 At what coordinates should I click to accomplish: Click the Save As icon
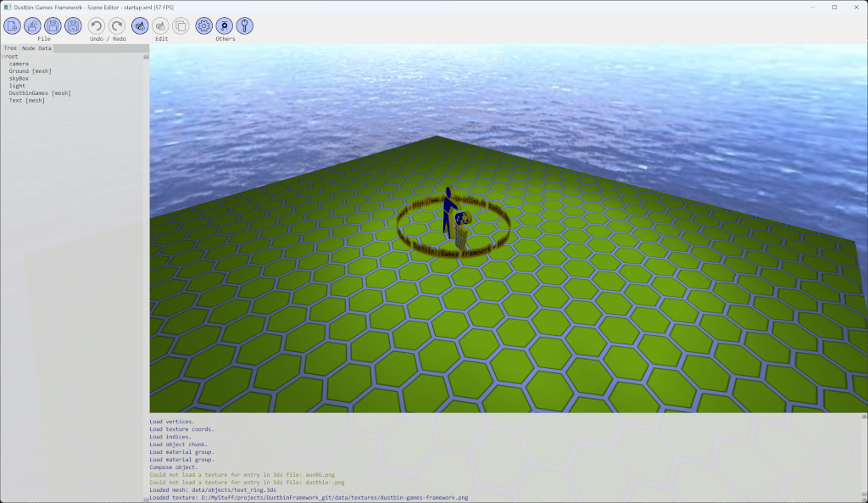pos(73,26)
